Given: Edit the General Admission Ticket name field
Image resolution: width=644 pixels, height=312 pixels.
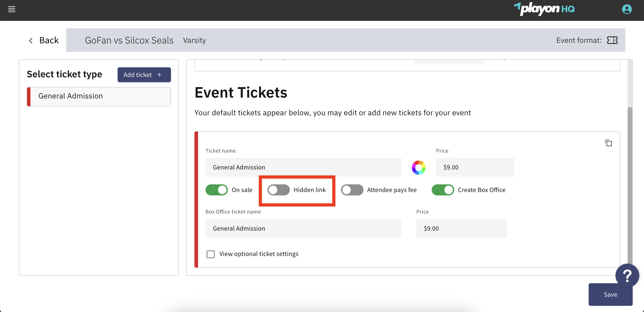Looking at the screenshot, I should [303, 167].
